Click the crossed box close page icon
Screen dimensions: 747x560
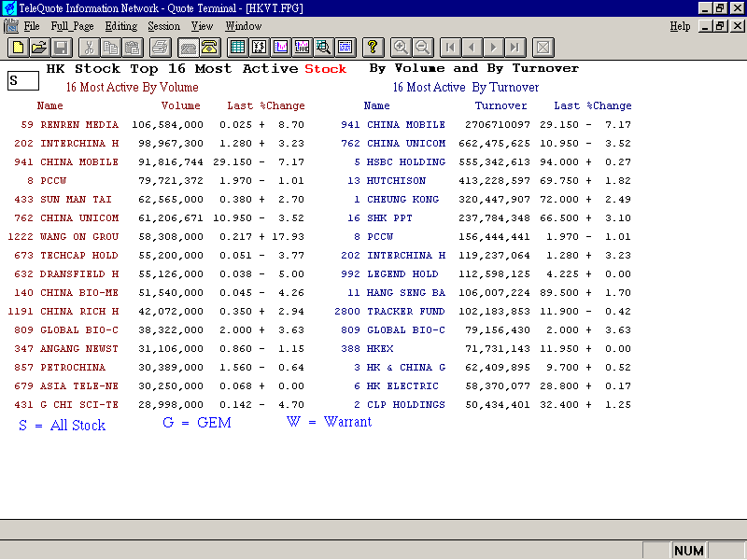point(543,48)
